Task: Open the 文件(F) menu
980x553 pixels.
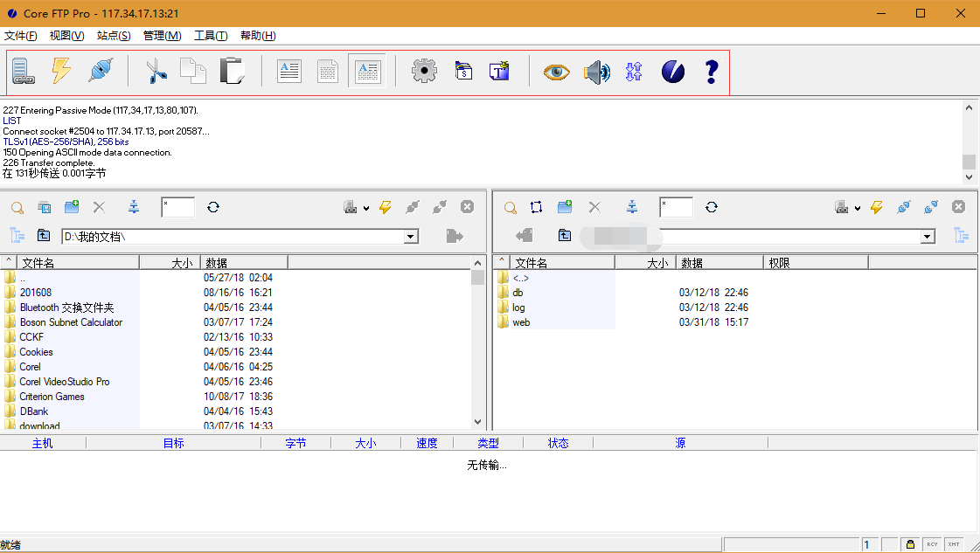Action: [21, 36]
